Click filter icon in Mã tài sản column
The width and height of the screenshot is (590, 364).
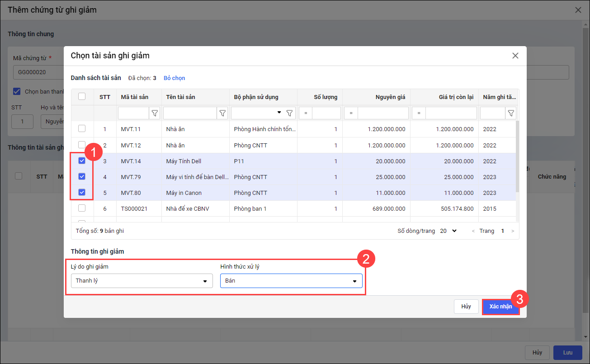click(x=155, y=113)
